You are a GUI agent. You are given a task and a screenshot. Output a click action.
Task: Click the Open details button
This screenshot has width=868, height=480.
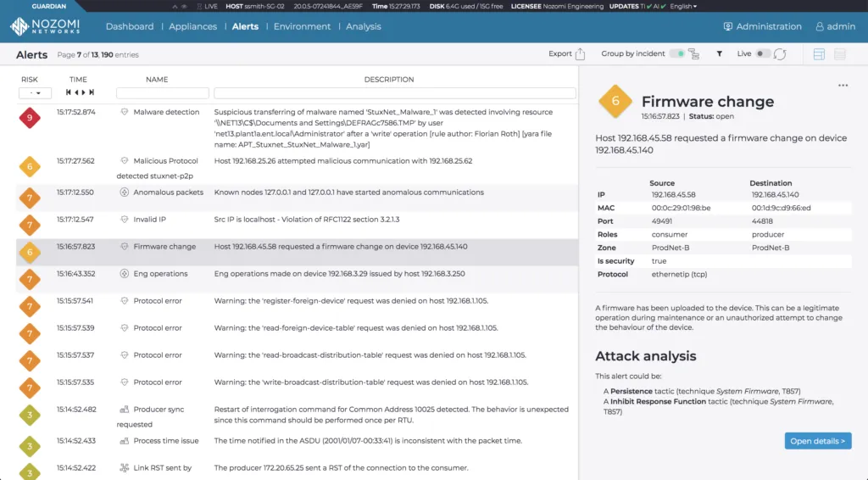tap(818, 441)
